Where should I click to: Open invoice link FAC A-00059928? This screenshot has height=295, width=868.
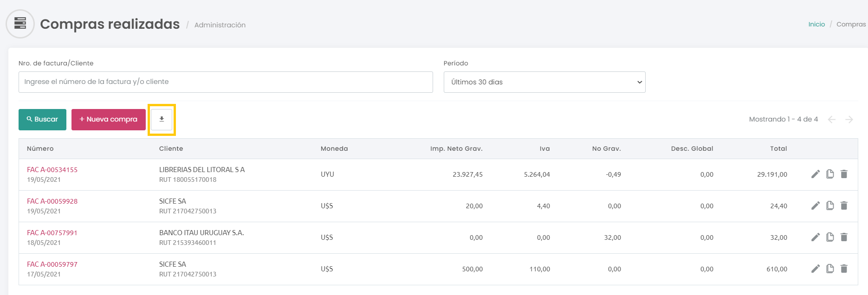click(52, 201)
